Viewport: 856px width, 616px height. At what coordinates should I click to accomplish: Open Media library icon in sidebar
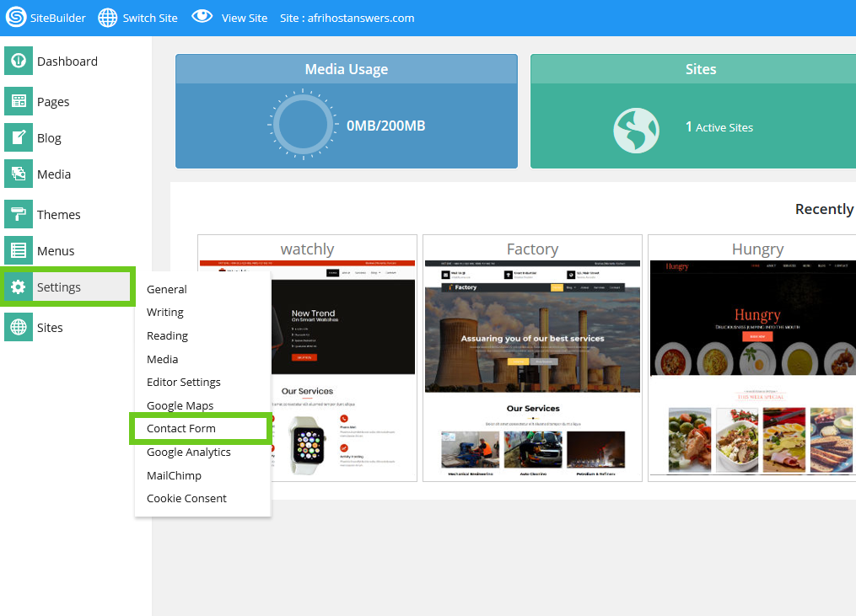(x=18, y=174)
